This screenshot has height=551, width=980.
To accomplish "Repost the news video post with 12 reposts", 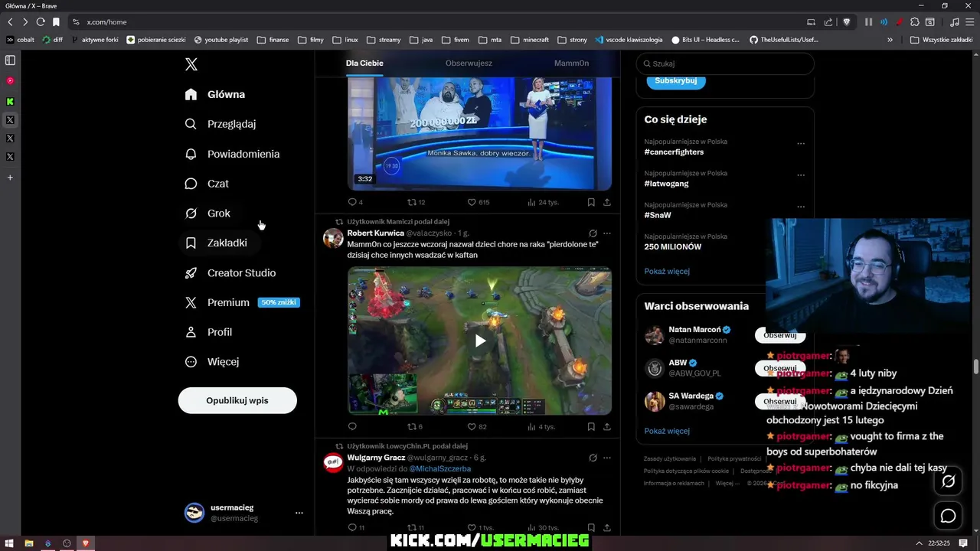I will click(416, 202).
